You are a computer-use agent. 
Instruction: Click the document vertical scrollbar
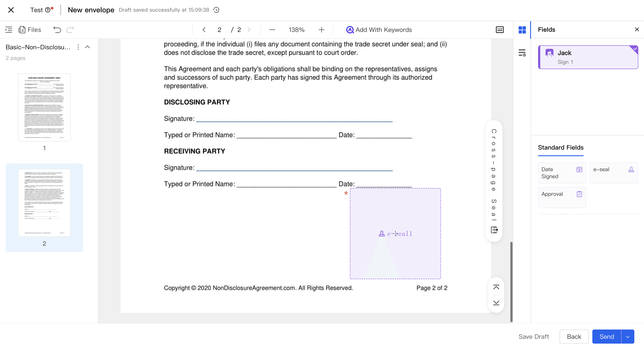[x=511, y=281]
